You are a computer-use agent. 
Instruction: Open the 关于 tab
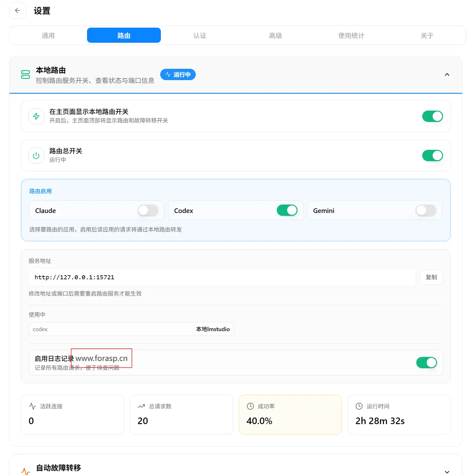[x=427, y=35]
